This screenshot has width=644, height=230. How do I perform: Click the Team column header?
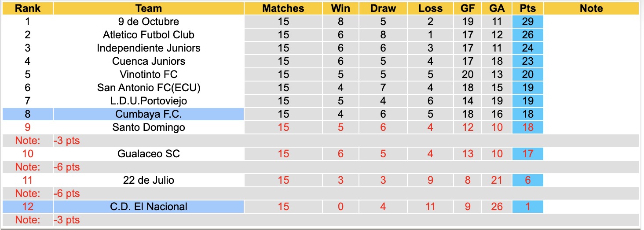click(x=149, y=8)
